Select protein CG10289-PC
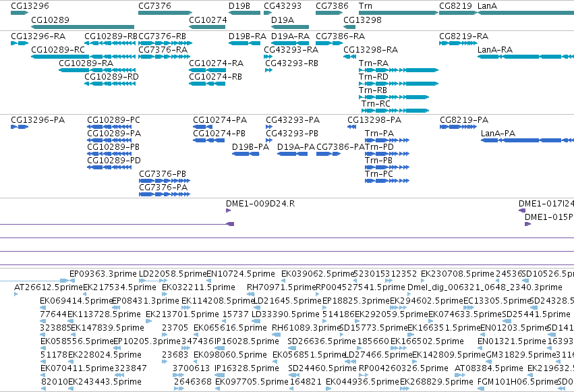The image size is (574, 392). tap(113, 120)
